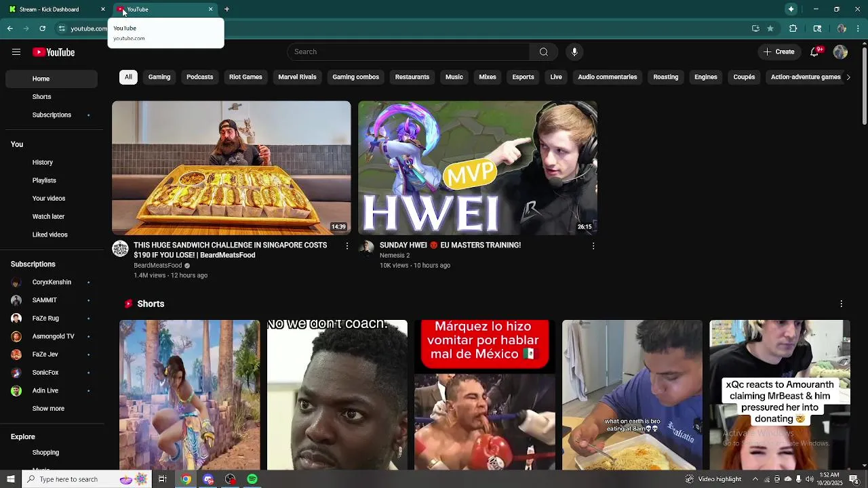Open SUNDAY HWEI EU MASTERS TRAINING title
The height and width of the screenshot is (488, 868).
tap(450, 245)
